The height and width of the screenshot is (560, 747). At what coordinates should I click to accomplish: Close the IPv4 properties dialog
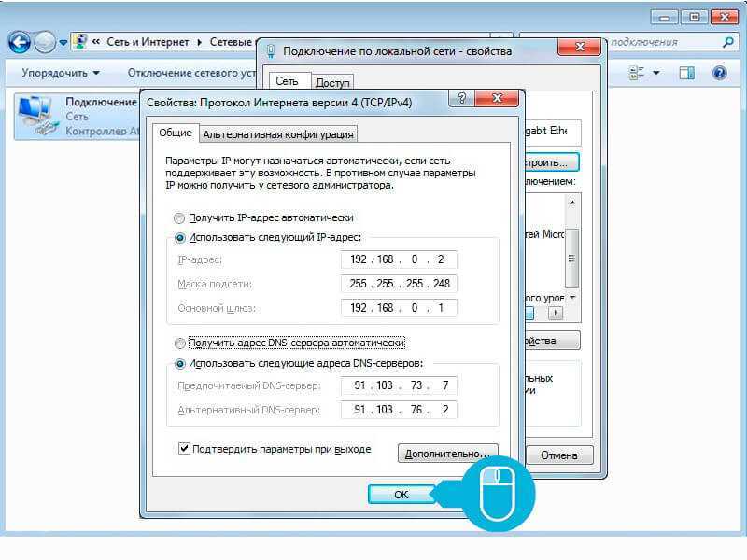pos(497,98)
